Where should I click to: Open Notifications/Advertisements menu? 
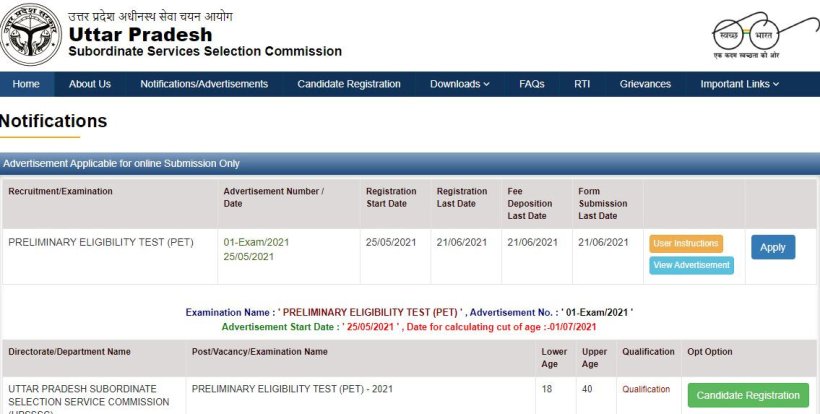coord(204,84)
